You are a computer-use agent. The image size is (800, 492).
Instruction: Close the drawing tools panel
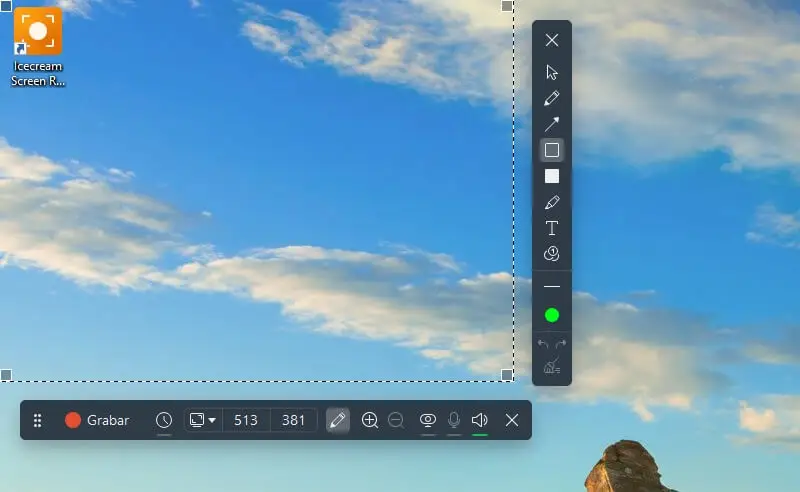pyautogui.click(x=552, y=40)
